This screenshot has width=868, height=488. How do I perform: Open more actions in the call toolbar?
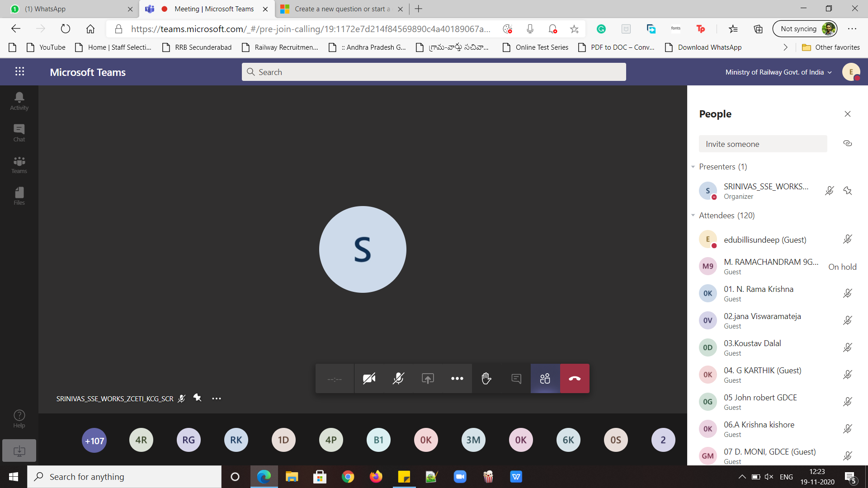click(x=457, y=379)
